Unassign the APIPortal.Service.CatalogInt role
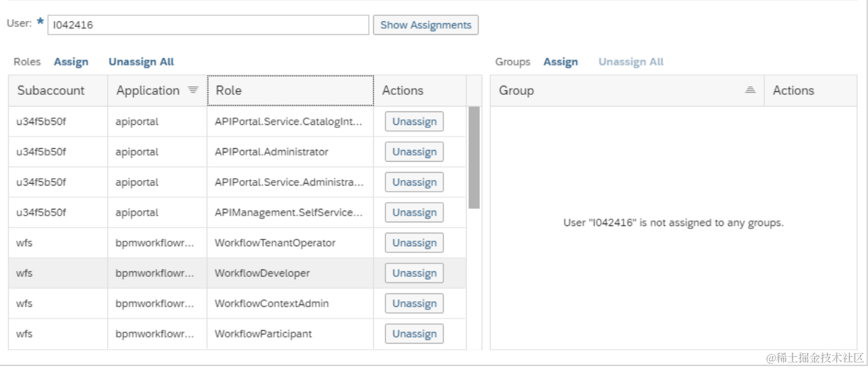 point(414,122)
